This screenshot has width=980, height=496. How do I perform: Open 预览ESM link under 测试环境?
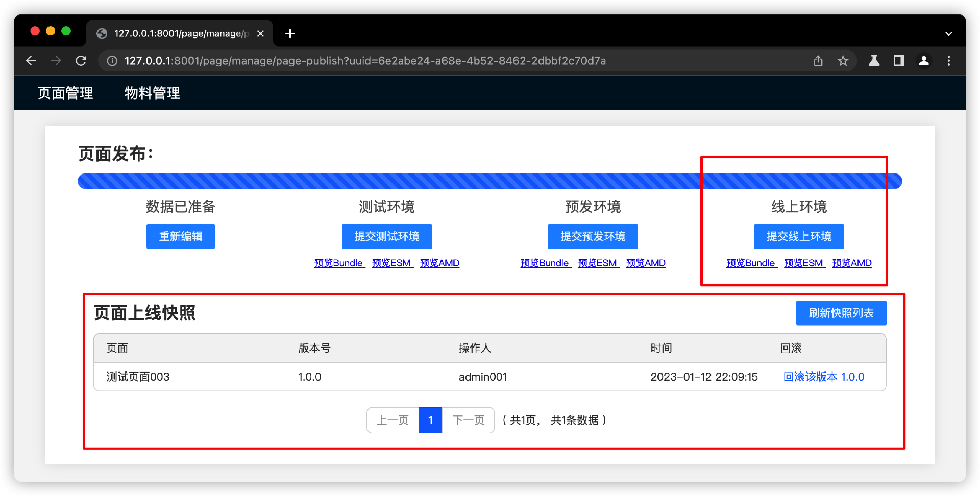point(392,263)
